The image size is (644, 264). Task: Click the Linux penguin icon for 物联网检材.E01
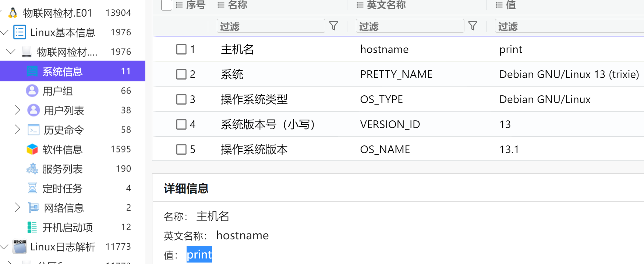13,13
